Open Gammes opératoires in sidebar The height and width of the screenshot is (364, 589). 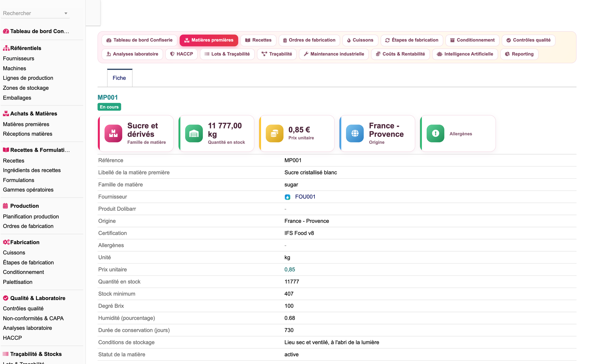[x=28, y=190]
